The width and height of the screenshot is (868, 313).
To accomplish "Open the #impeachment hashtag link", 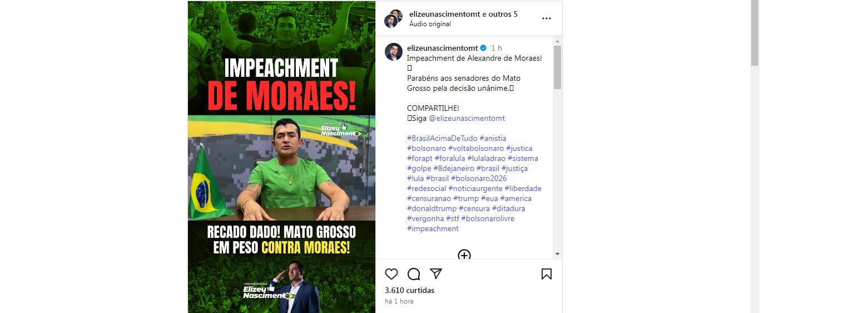I will (433, 228).
